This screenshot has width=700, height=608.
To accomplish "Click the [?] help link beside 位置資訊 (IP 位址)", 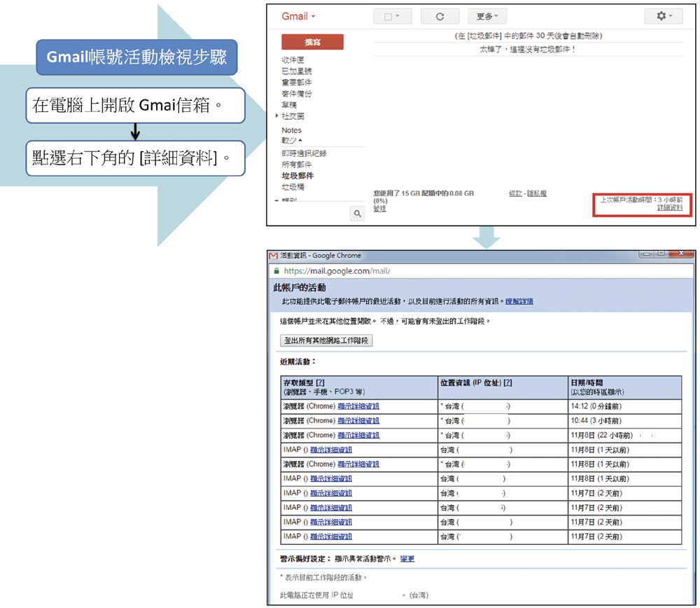I will click(x=507, y=383).
